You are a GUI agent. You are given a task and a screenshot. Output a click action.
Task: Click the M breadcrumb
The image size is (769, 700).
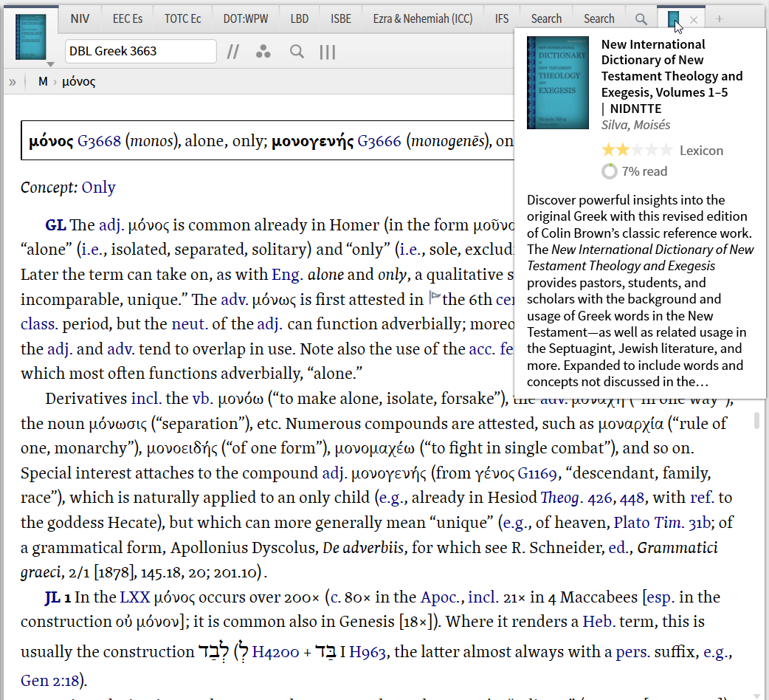(43, 81)
